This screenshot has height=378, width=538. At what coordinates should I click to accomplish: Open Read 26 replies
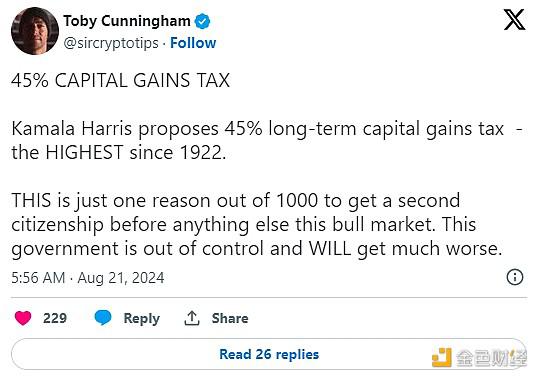coord(269,354)
